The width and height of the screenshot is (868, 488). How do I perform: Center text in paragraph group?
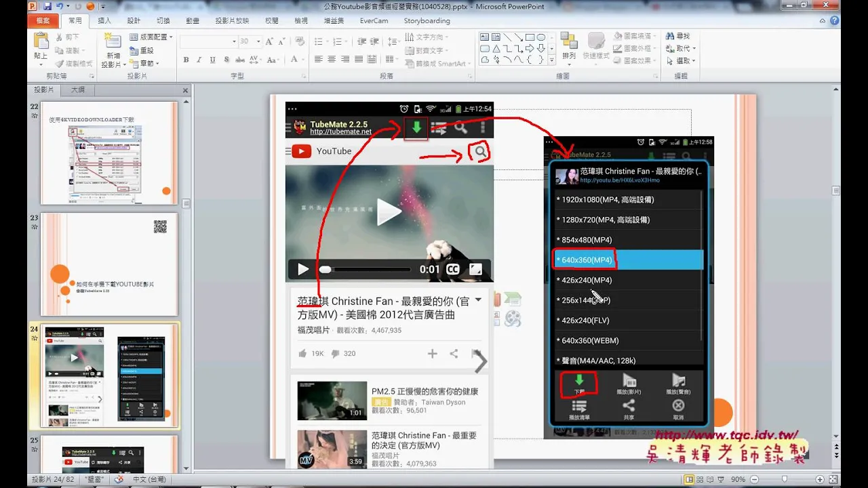tap(332, 60)
